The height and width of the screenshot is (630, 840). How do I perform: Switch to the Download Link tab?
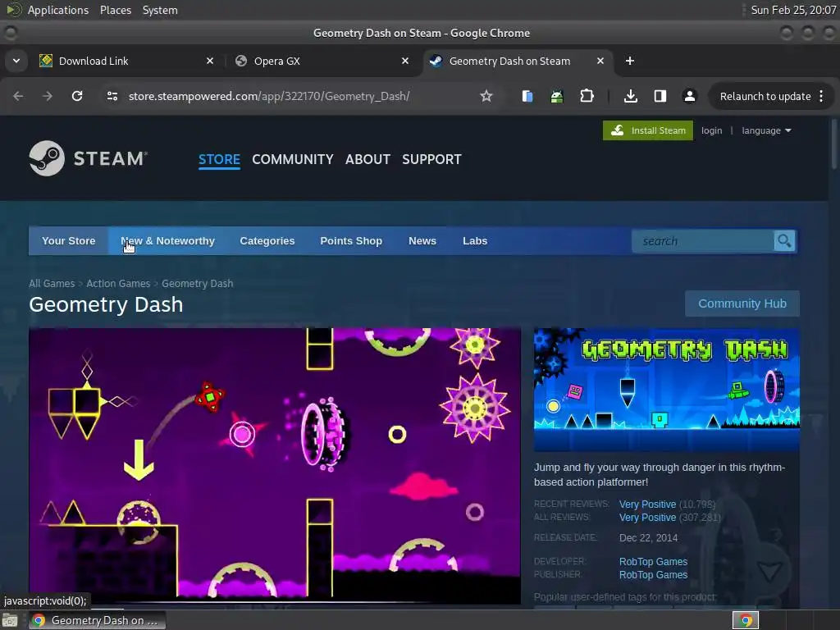[125, 61]
